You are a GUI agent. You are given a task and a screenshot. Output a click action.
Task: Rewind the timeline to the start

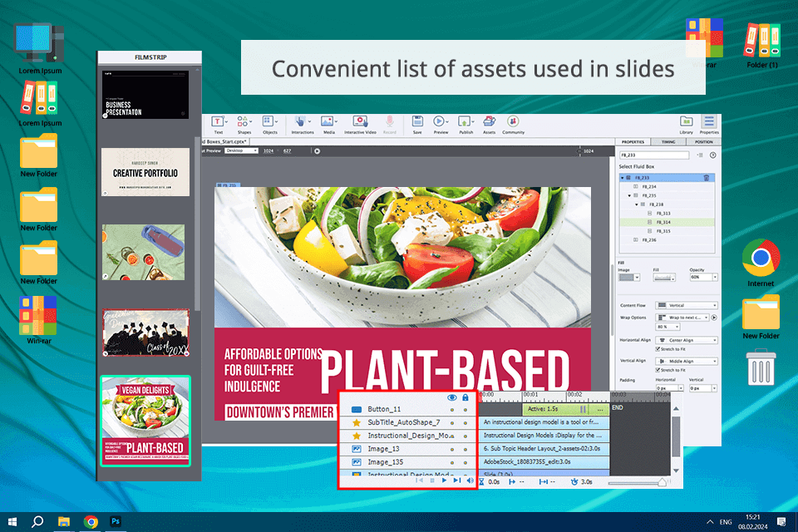(x=419, y=480)
